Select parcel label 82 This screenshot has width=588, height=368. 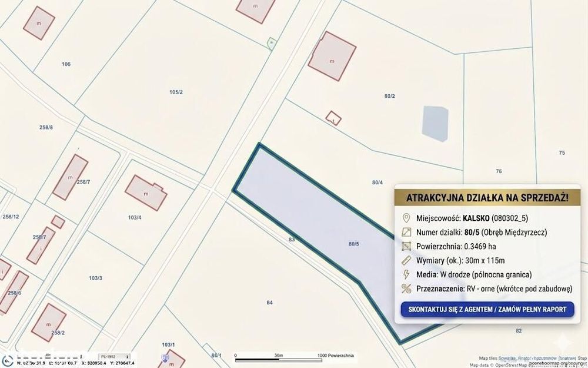tap(519, 331)
